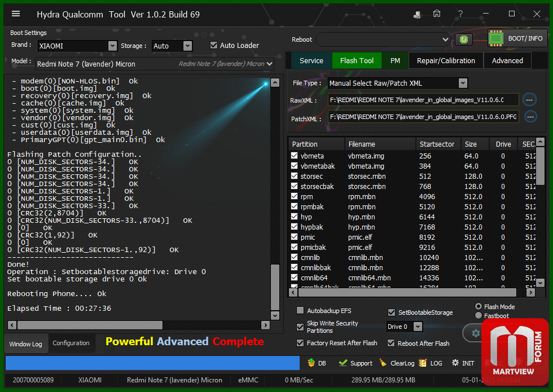Screen dimensions: 553x392
Task: Toggle the SetBootableStorage checkbox
Action: [x=392, y=312]
